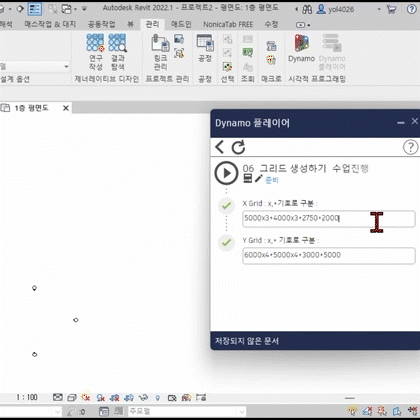The height and width of the screenshot is (420, 420).
Task: Switch to 공동작업 ribbon tab
Action: (101, 24)
